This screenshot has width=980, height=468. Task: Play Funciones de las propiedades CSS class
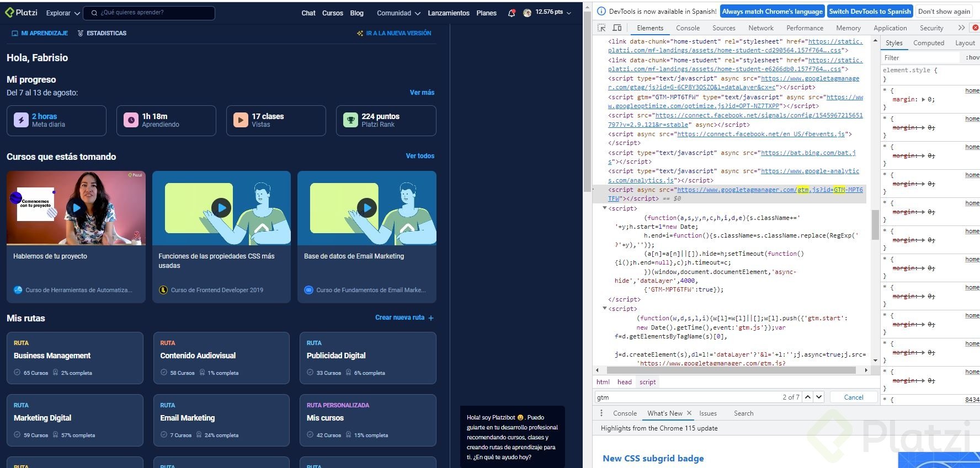point(221,208)
